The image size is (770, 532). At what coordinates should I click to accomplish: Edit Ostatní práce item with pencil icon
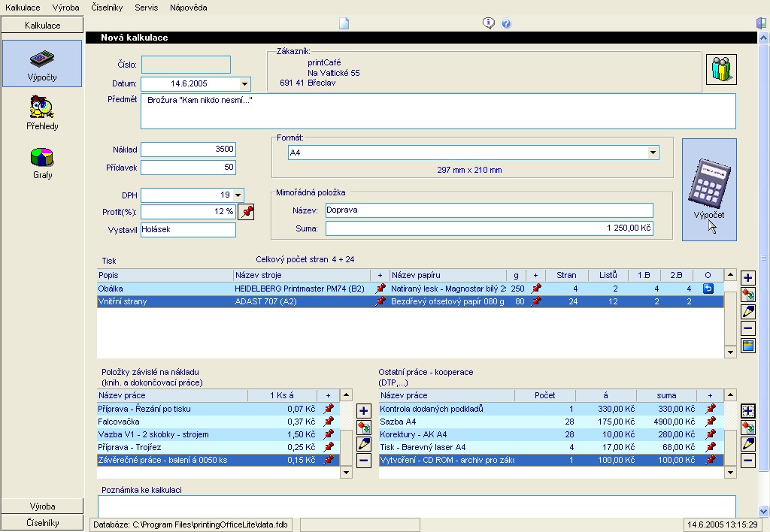click(x=748, y=444)
